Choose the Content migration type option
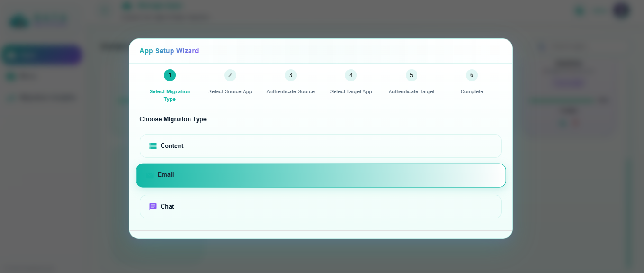This screenshot has width=644, height=273. tap(321, 146)
